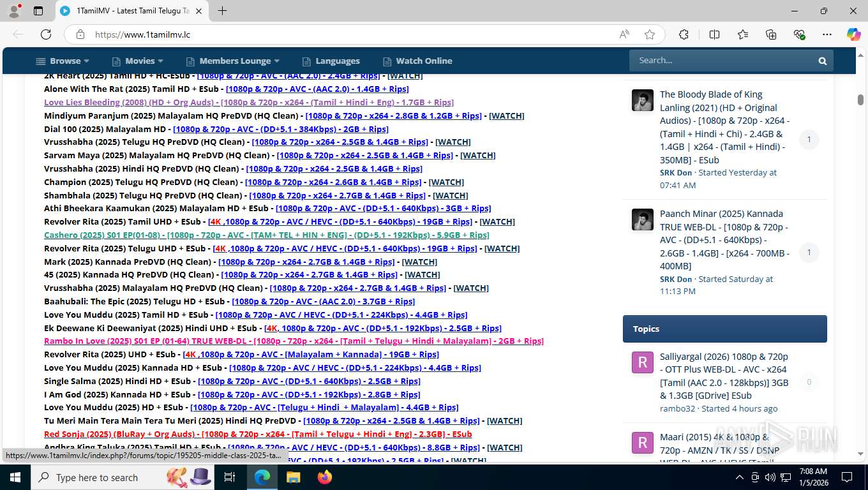Open Single Salma (2025) Hindi download link

[x=309, y=381]
